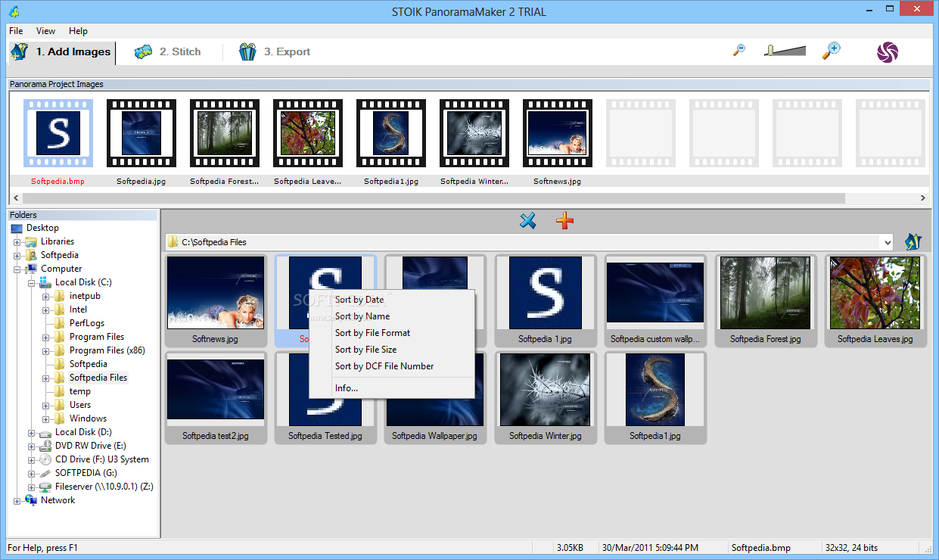Select Softpedia Forest.jpg in the browser

(x=765, y=300)
